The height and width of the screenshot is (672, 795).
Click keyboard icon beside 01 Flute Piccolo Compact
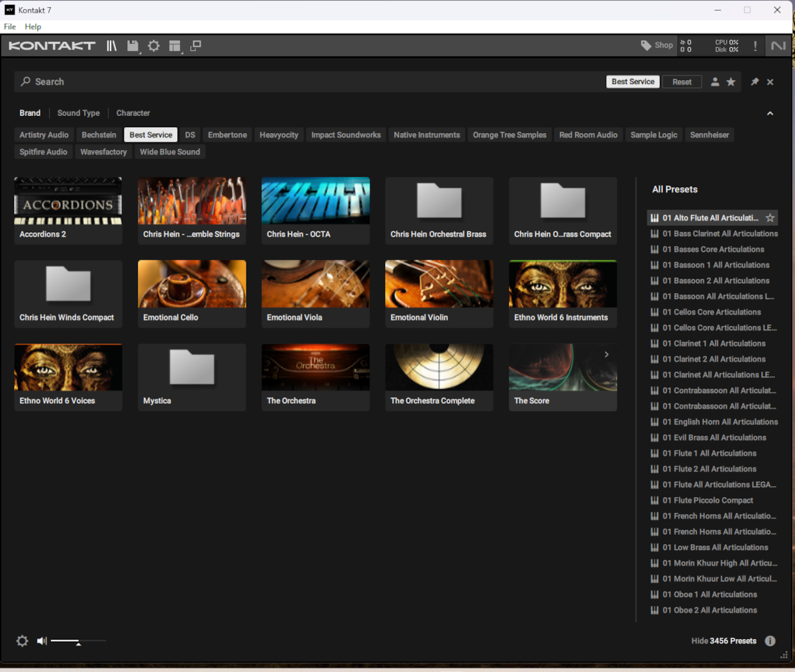(x=655, y=501)
